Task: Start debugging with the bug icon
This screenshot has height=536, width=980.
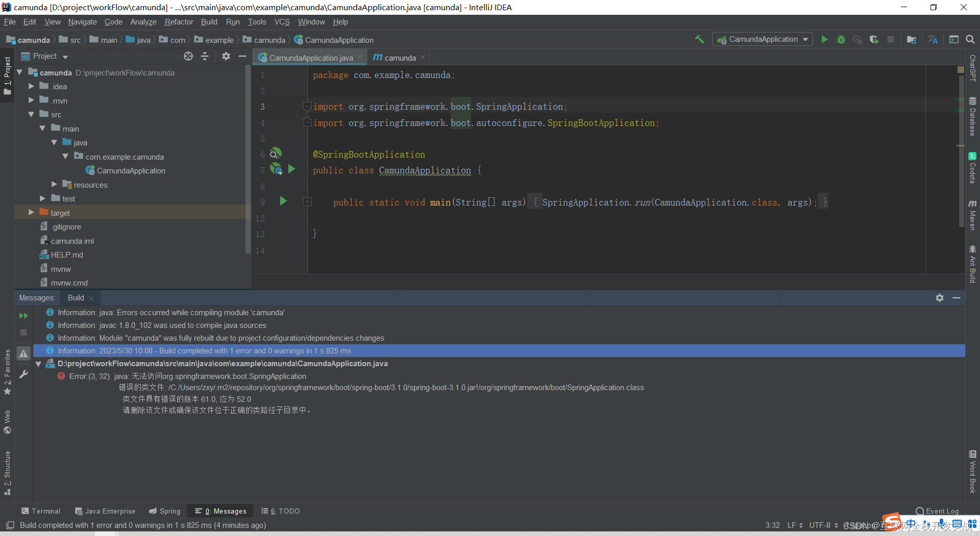Action: coord(841,39)
